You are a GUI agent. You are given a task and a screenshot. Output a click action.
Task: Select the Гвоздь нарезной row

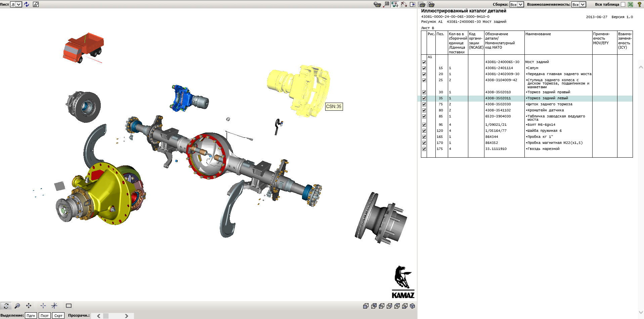click(526, 149)
